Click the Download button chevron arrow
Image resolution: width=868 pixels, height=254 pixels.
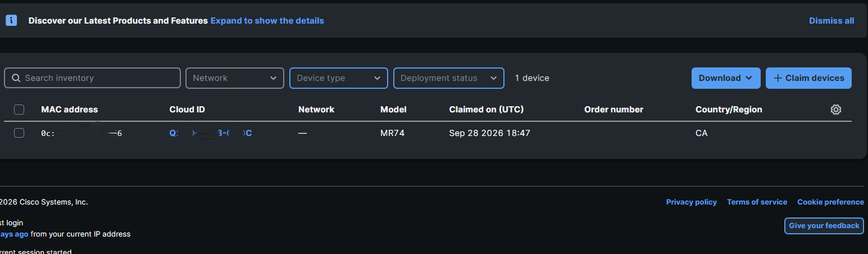pos(748,78)
